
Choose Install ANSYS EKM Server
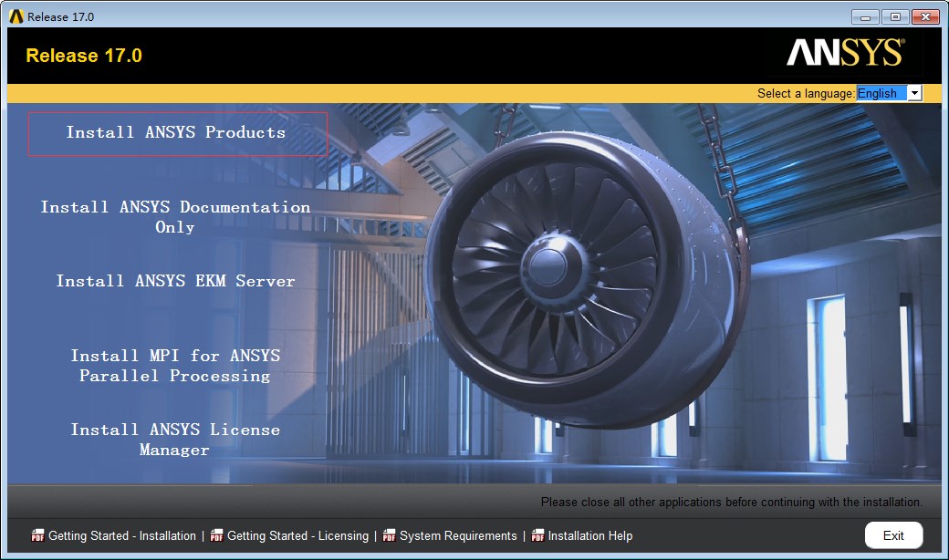pos(175,281)
